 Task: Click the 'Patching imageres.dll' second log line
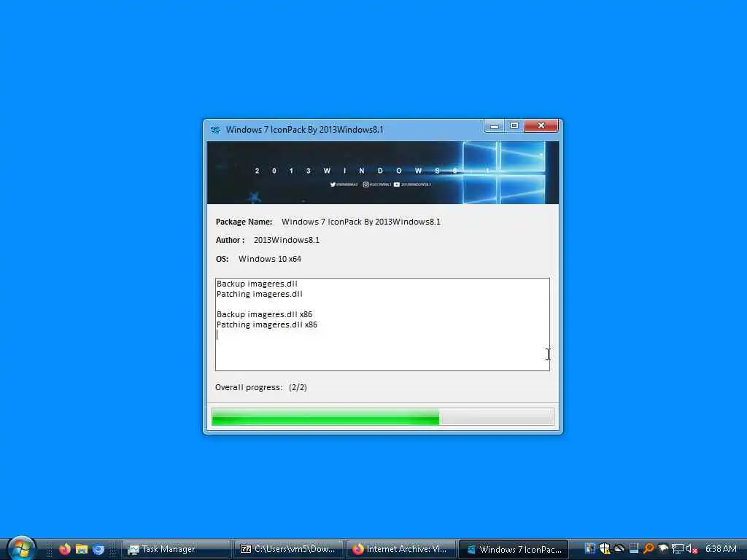pyautogui.click(x=260, y=295)
